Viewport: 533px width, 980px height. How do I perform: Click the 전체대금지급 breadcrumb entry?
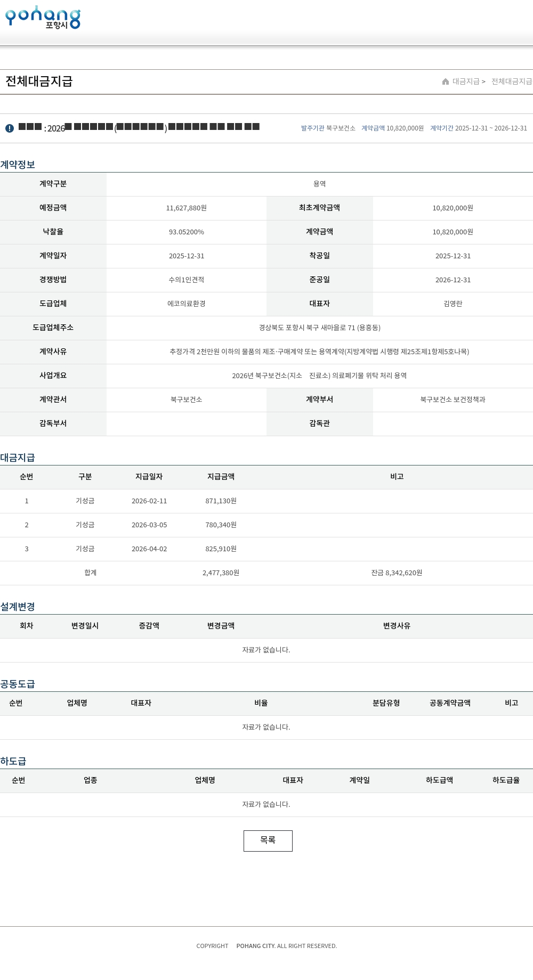point(511,81)
